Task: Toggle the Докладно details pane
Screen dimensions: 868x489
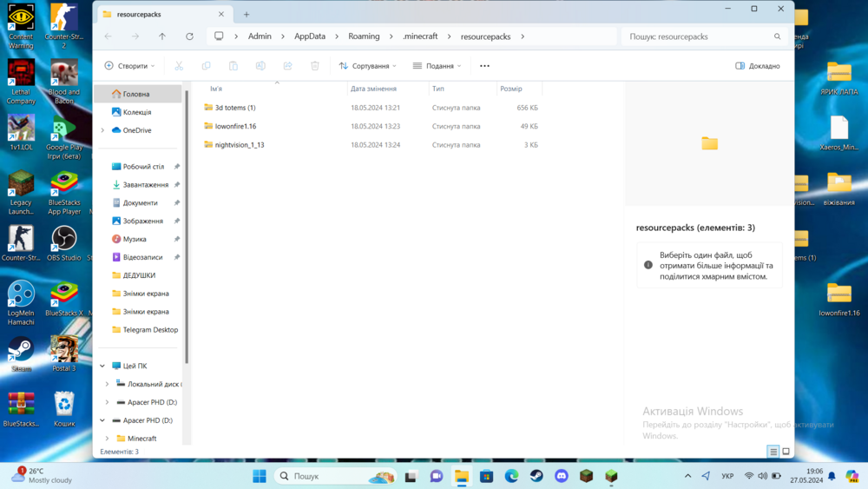Action: [x=758, y=66]
